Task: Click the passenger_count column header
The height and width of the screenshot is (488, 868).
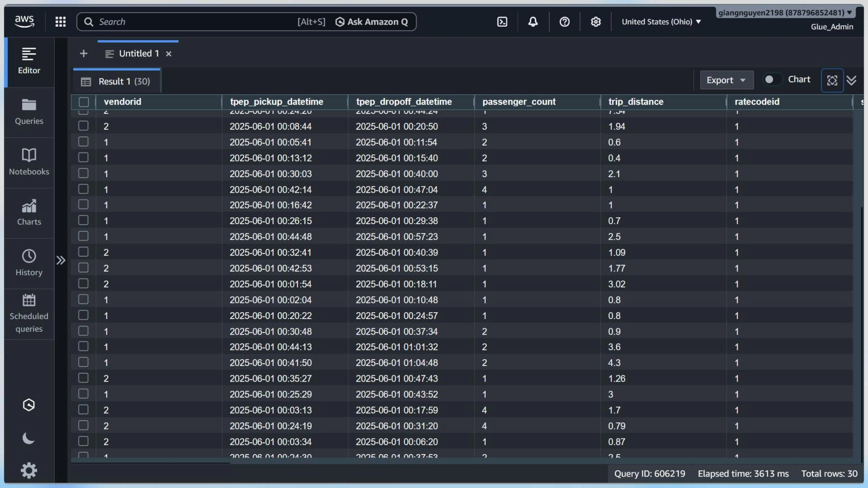Action: (537, 102)
